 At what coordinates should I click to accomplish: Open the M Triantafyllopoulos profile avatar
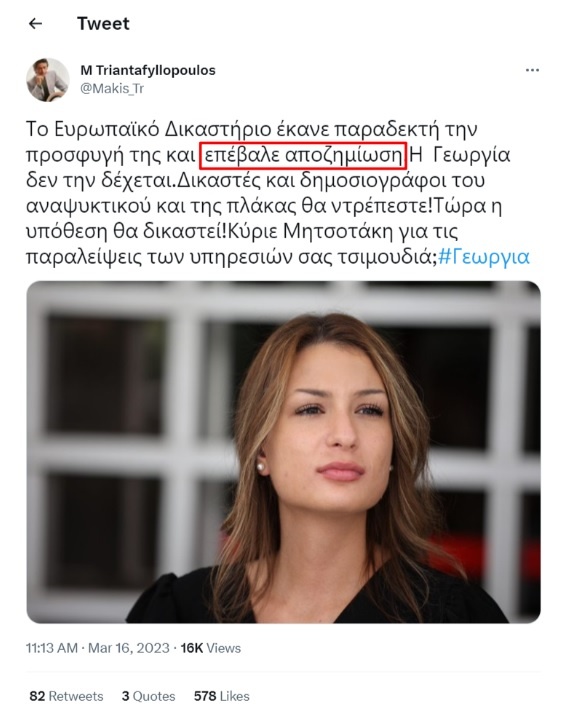click(47, 79)
